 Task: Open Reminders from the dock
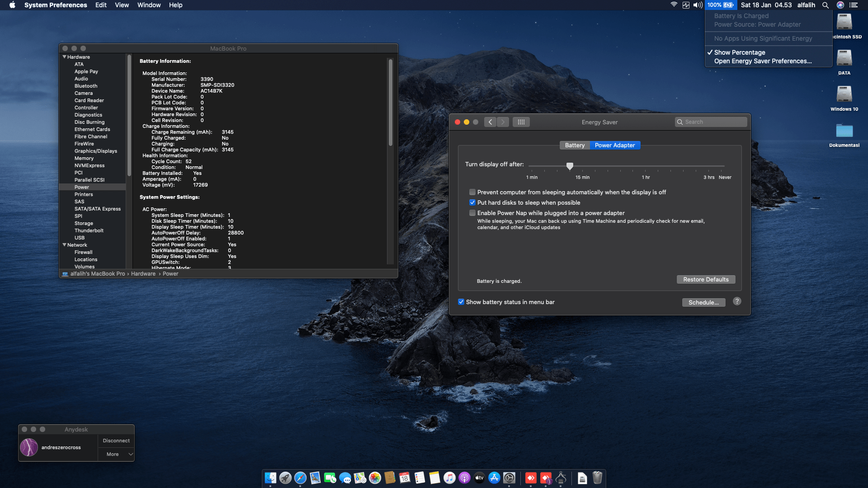pyautogui.click(x=420, y=478)
